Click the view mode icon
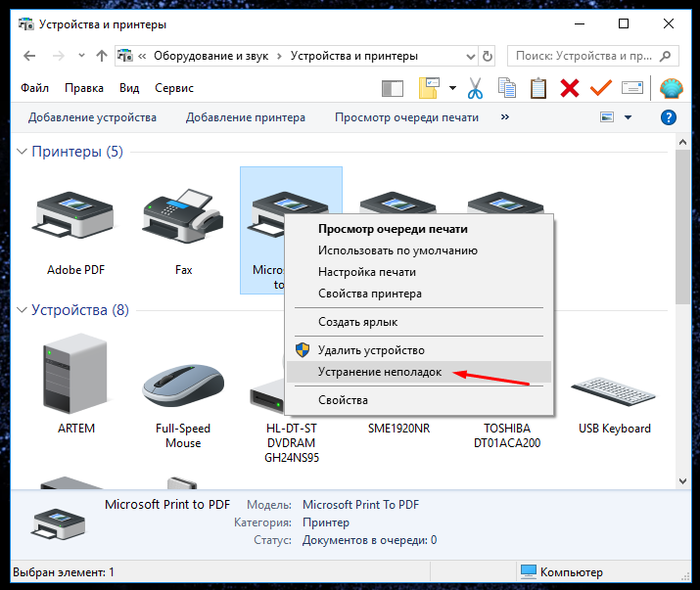This screenshot has width=700, height=590. click(607, 117)
